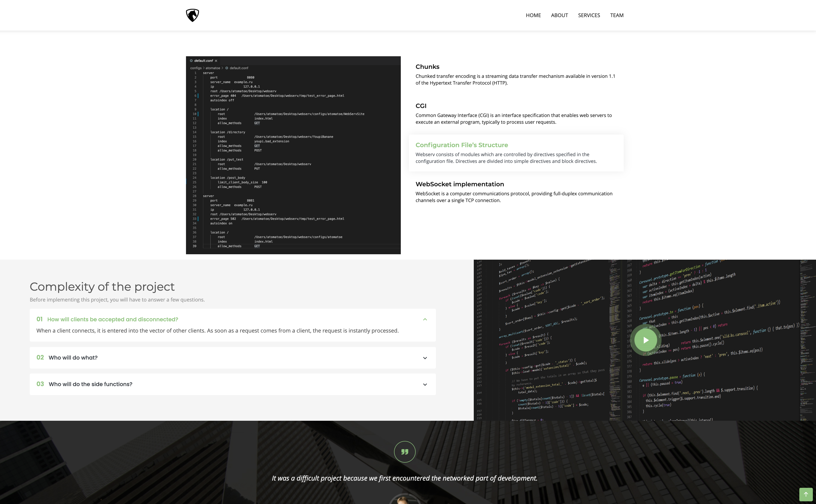Click 'Common Gateway Interface (CGI)' description
This screenshot has width=816, height=504.
pyautogui.click(x=514, y=119)
